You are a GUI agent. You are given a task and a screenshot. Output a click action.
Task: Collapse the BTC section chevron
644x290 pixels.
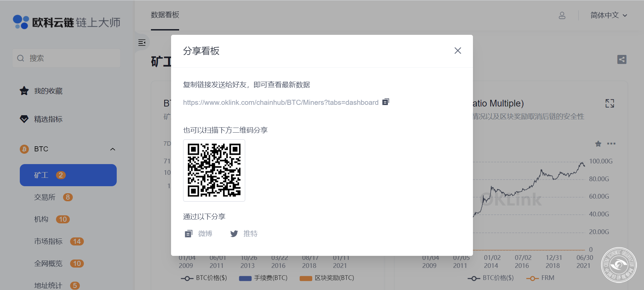(113, 149)
